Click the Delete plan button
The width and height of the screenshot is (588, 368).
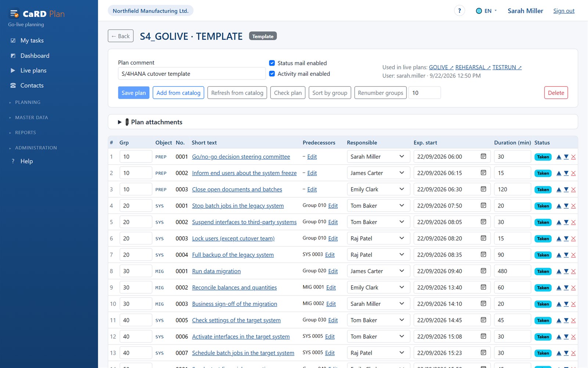[556, 93]
